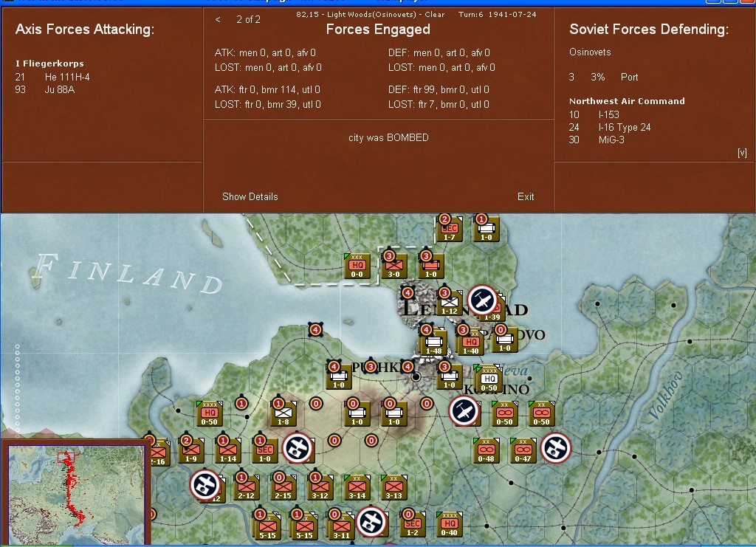Image resolution: width=756 pixels, height=547 pixels.
Task: Click the bomber marker beside 0-47
Action: coord(556,448)
